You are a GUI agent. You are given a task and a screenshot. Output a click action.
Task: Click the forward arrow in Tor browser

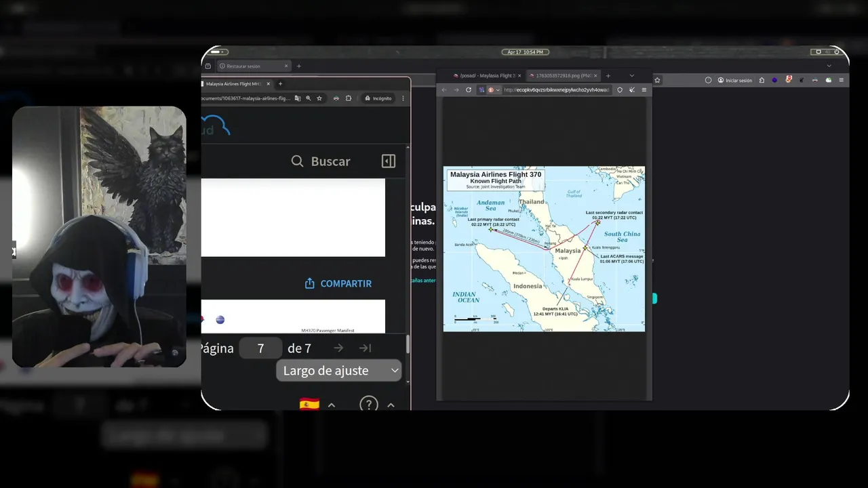click(x=456, y=89)
